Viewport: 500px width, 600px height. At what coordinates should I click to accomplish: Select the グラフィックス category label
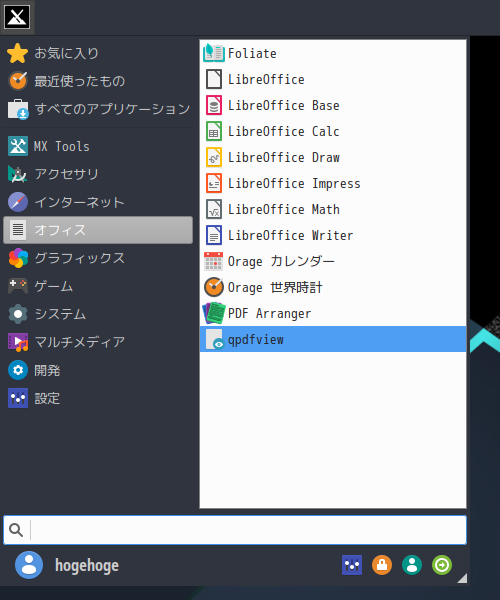[80, 258]
